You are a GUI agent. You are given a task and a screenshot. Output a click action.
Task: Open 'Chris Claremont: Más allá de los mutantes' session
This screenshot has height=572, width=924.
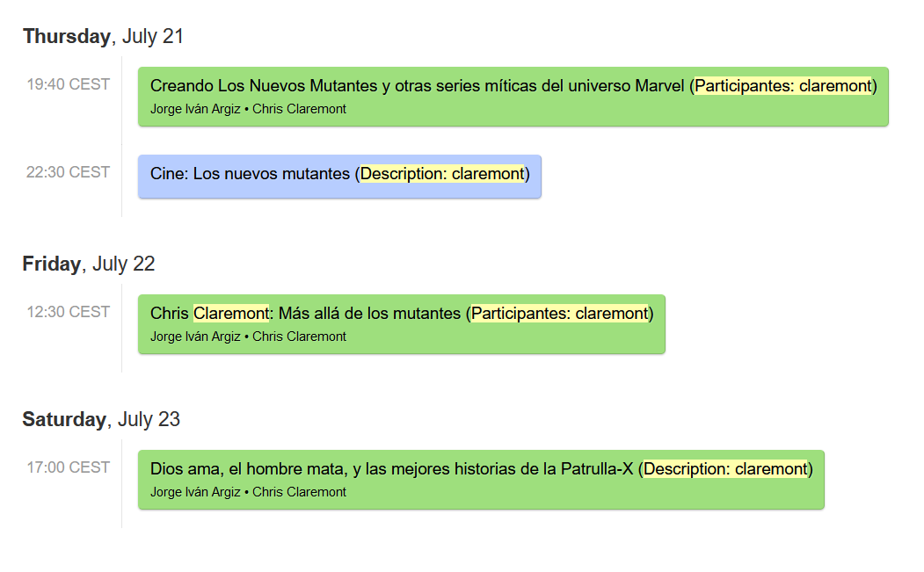coord(401,324)
